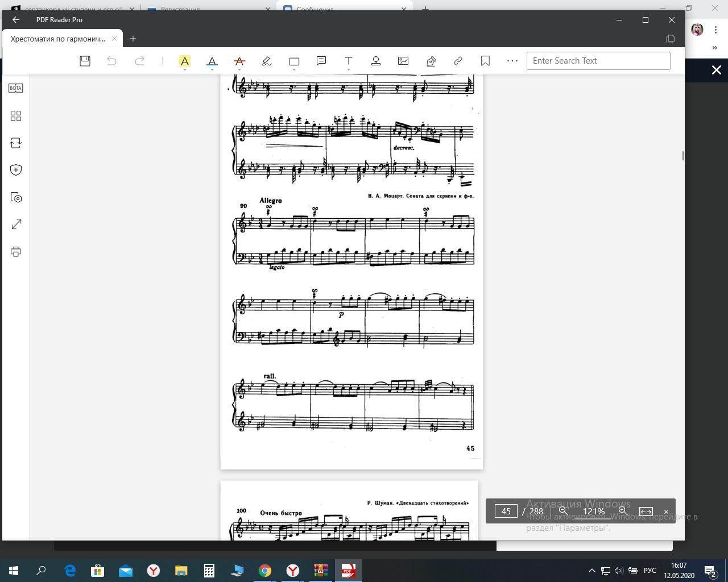The image size is (728, 582).
Task: Open the document convert tool in sidebar
Action: (16, 143)
